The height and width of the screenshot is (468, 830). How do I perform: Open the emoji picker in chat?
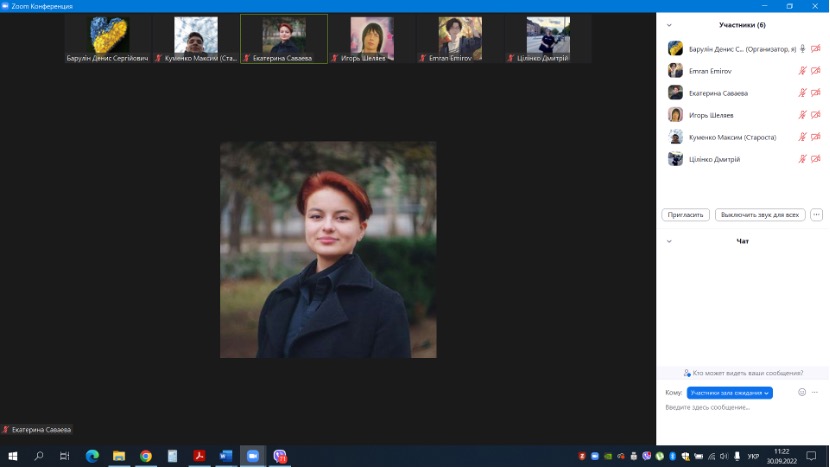coord(802,392)
